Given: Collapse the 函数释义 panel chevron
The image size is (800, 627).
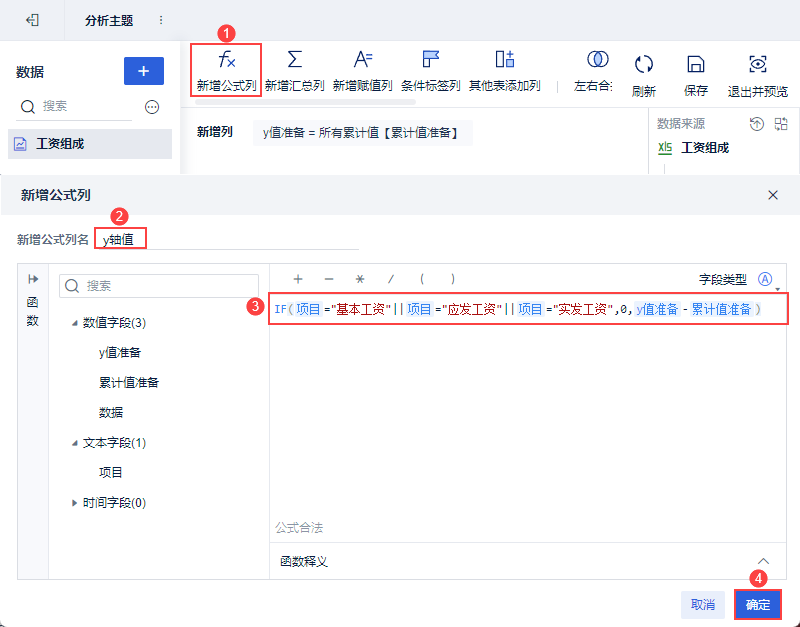Looking at the screenshot, I should click(x=763, y=561).
